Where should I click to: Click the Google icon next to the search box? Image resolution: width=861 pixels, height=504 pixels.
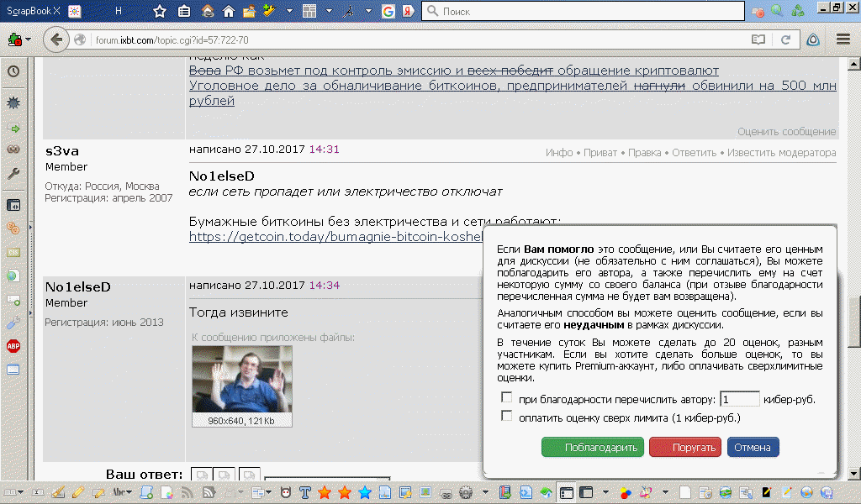click(x=388, y=12)
